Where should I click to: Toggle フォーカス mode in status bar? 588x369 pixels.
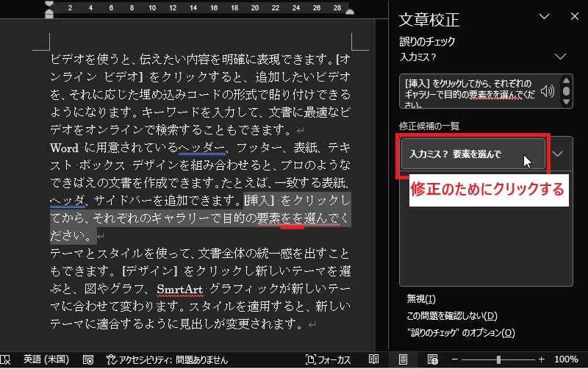point(329,359)
